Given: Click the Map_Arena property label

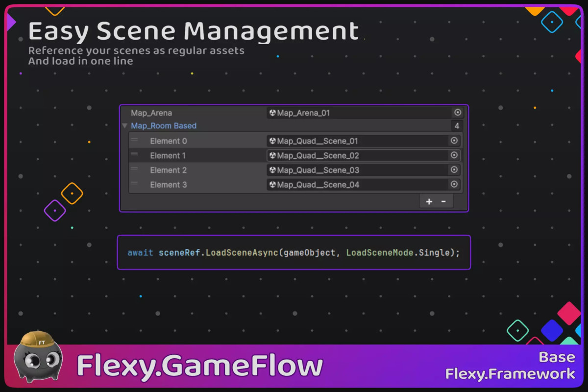Looking at the screenshot, I should point(151,113).
